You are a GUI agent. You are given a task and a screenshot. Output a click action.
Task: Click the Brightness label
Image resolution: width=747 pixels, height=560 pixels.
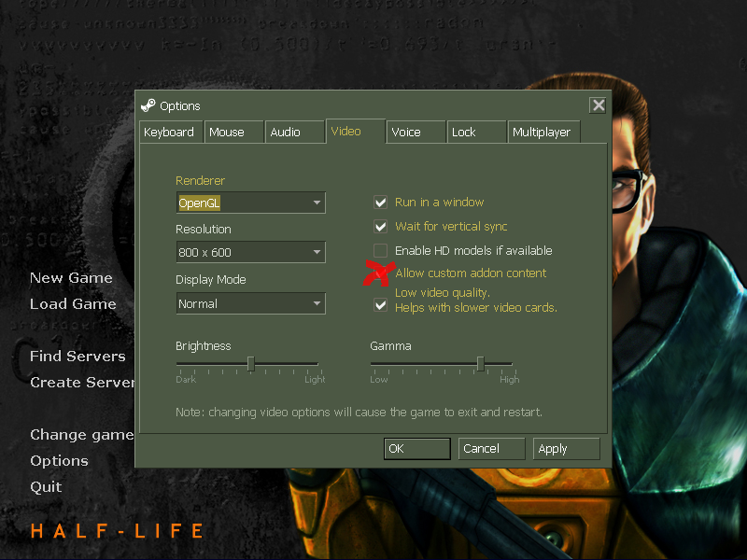(203, 345)
